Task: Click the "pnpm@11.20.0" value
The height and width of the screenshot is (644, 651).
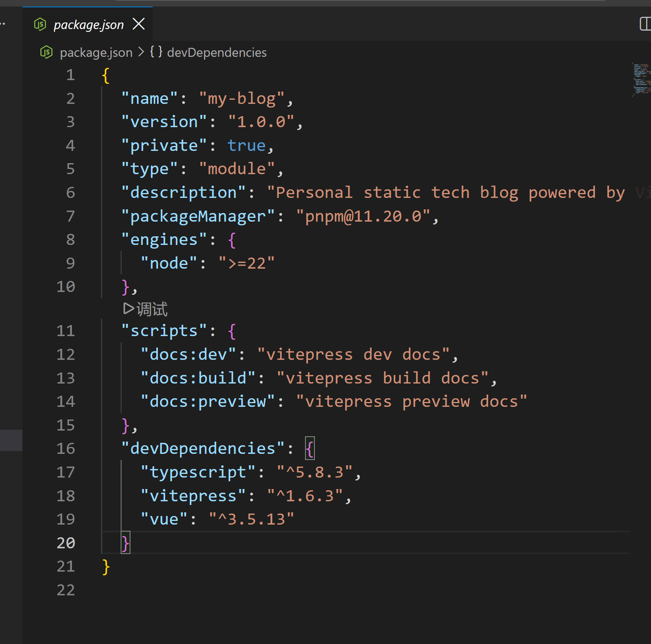Action: 363,216
